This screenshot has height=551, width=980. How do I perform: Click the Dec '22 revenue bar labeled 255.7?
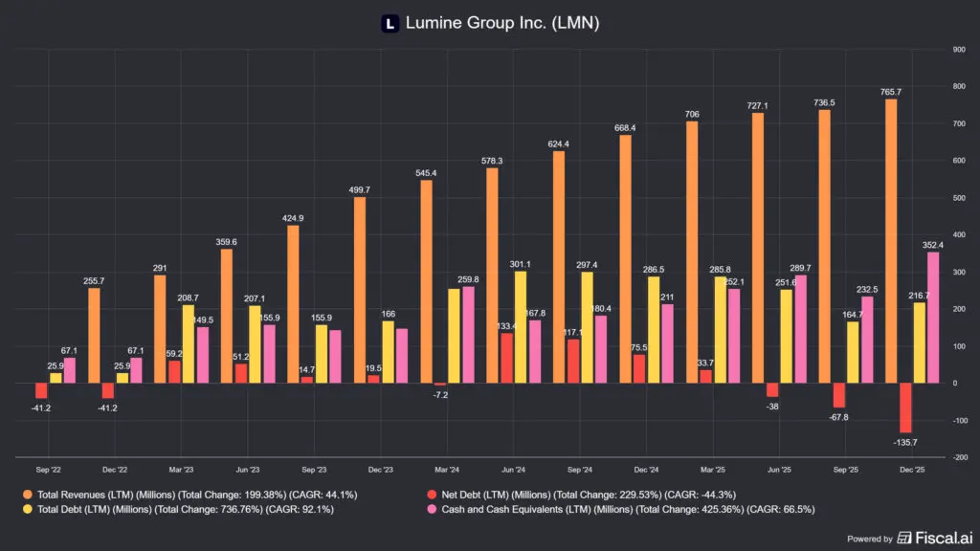click(94, 336)
